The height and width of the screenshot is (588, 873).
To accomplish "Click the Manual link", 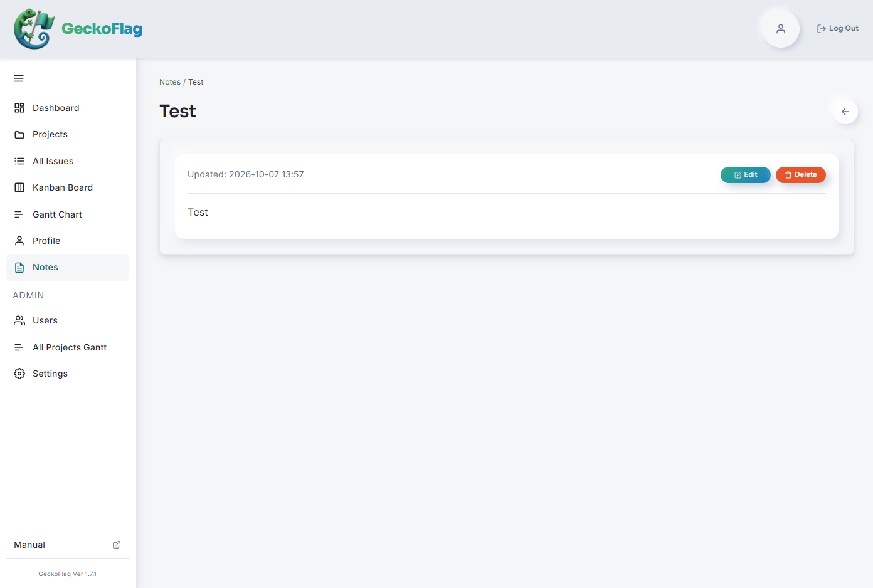I will coord(29,545).
